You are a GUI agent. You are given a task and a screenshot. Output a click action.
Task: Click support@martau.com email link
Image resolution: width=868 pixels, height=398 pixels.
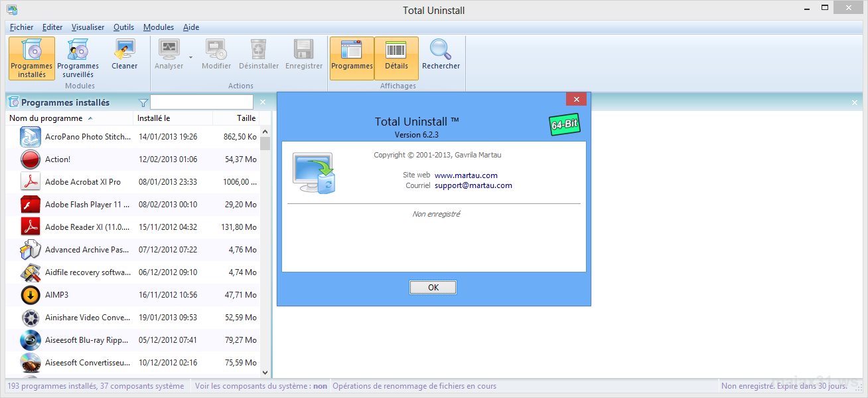(x=473, y=185)
